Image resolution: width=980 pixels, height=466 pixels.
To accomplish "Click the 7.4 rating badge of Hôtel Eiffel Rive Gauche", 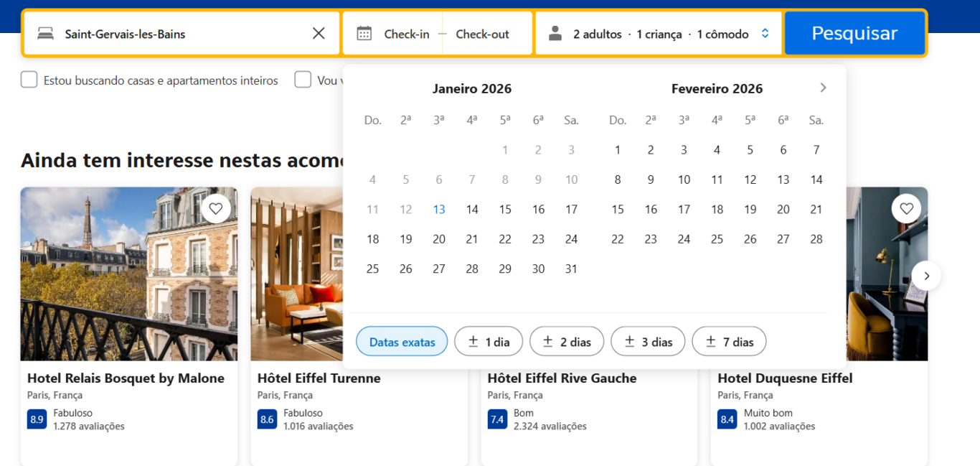I will pyautogui.click(x=496, y=419).
